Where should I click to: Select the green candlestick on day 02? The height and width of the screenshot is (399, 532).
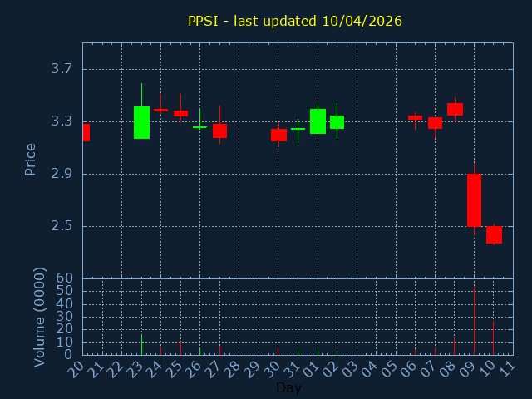[337, 122]
